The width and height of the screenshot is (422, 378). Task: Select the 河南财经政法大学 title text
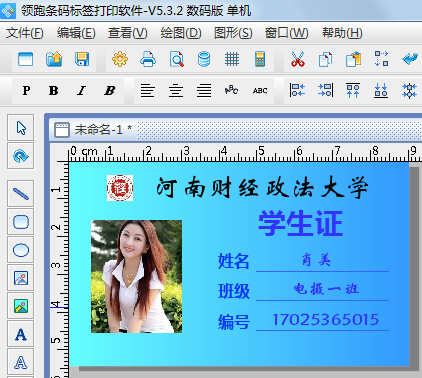[x=262, y=187]
